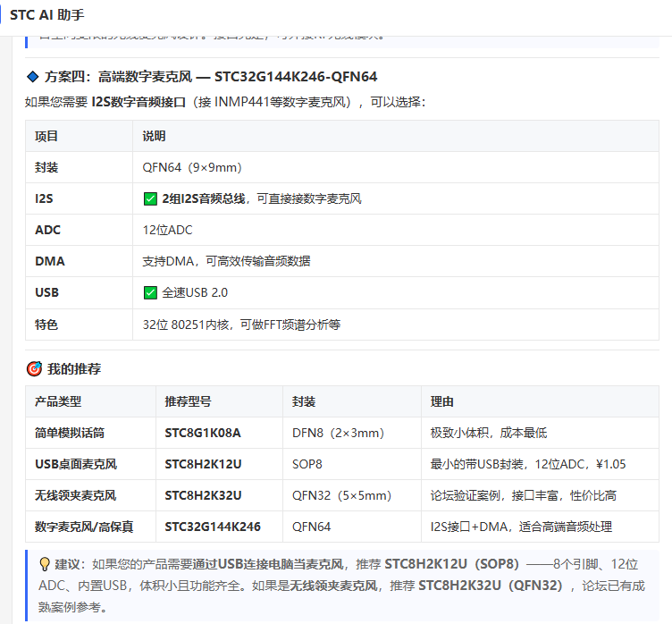Click the target emoji next to 我的推荐

(34, 368)
